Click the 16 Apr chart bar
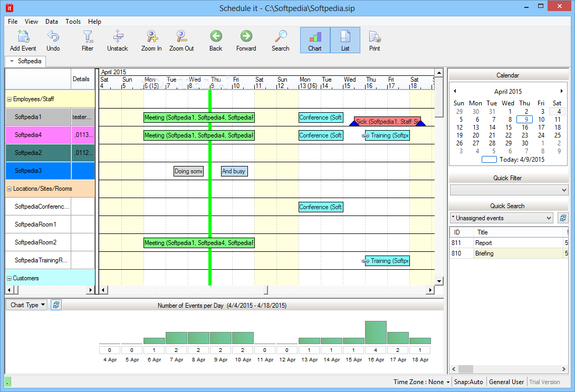Screen dimensions: 575x392 (376, 332)
